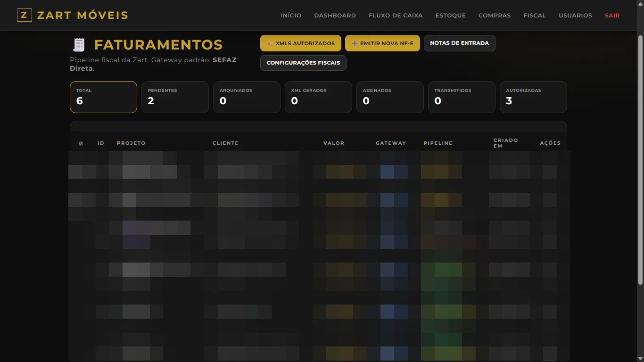The height and width of the screenshot is (362, 644).
Task: Click the Cliente column header
Action: click(x=225, y=143)
